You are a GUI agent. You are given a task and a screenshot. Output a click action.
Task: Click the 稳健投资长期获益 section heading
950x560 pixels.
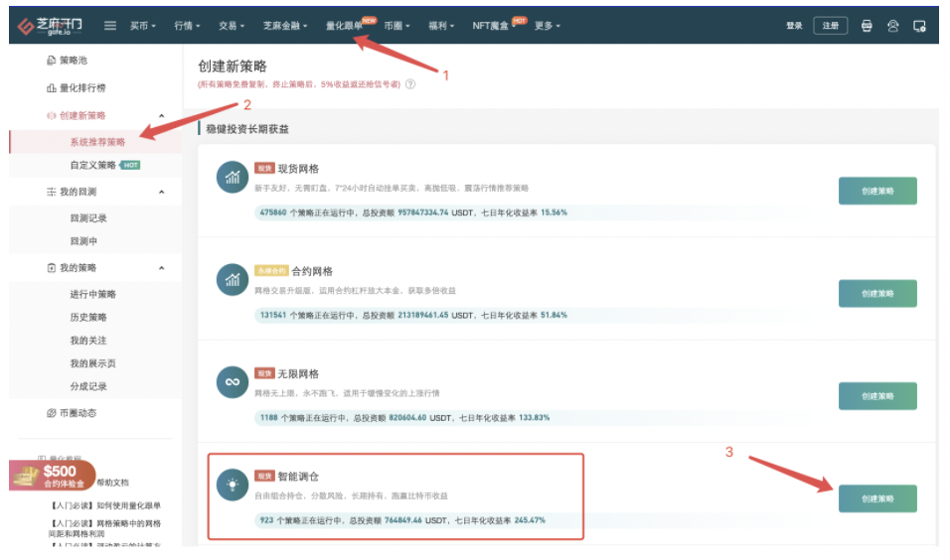pyautogui.click(x=247, y=129)
